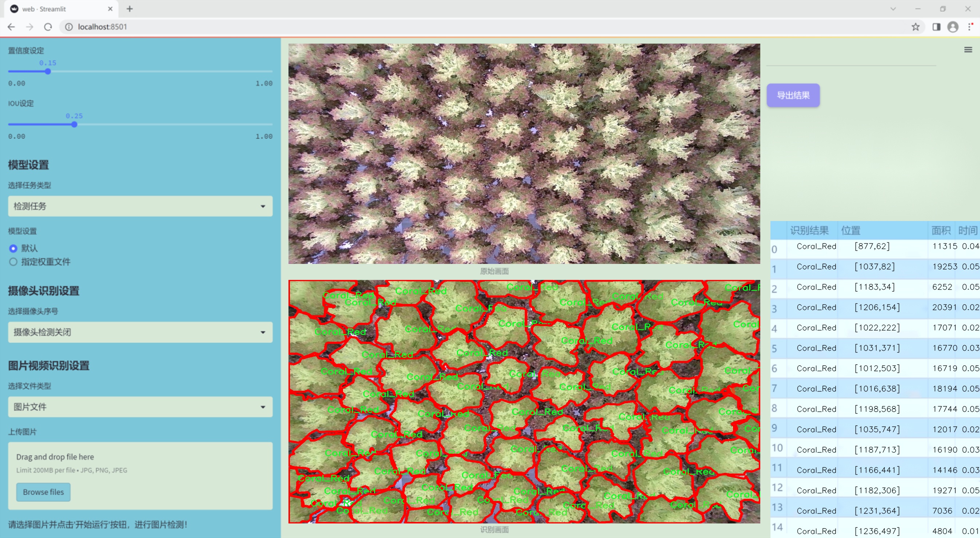This screenshot has width=980, height=538.
Task: Select the 默认 radio option
Action: (13, 248)
